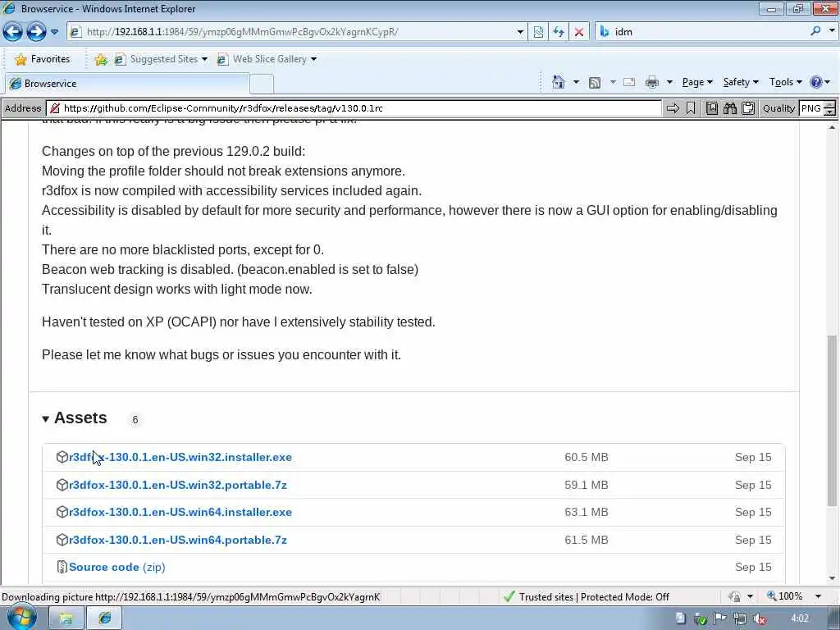The height and width of the screenshot is (630, 840).
Task: Open the Favorites star button
Action: tap(43, 59)
